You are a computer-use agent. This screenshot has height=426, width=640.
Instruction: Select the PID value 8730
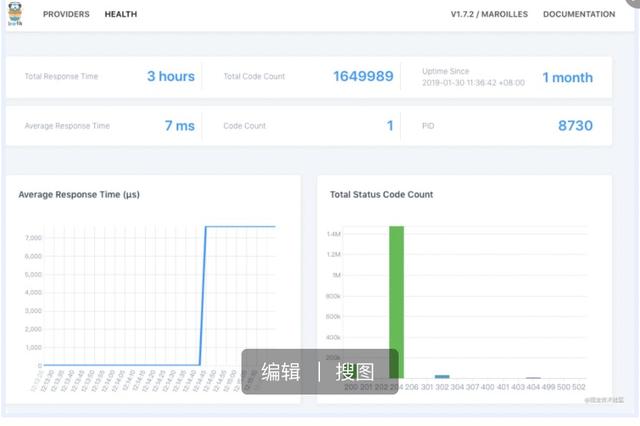click(575, 126)
